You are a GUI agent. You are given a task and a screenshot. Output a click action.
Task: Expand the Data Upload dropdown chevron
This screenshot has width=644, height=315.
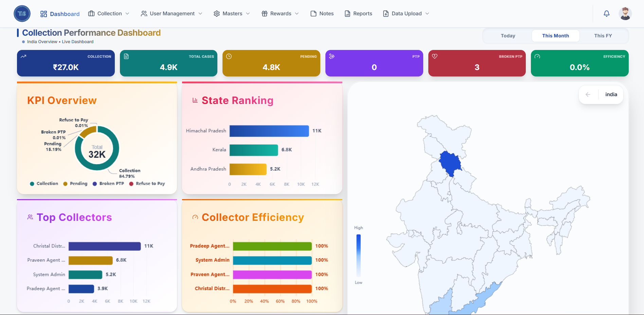pyautogui.click(x=427, y=14)
